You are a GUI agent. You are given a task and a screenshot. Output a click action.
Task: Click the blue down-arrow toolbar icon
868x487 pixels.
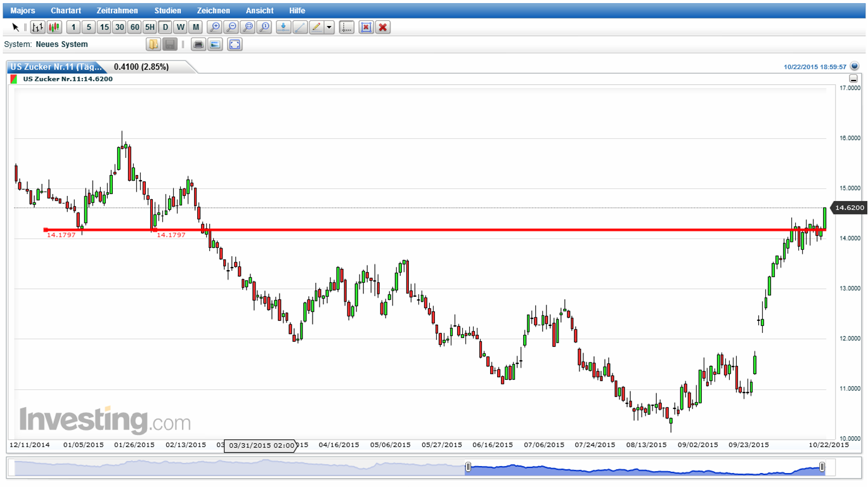[x=283, y=27]
